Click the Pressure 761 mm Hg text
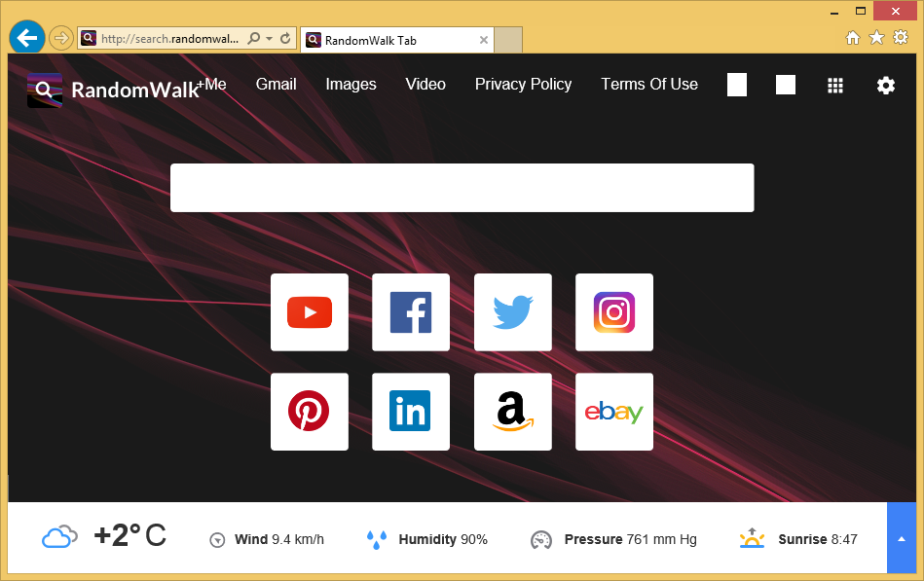924x581 pixels. [x=631, y=540]
